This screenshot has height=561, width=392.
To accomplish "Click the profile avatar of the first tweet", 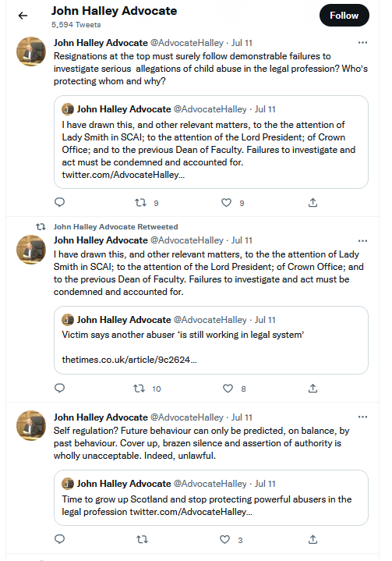I will coord(31,51).
